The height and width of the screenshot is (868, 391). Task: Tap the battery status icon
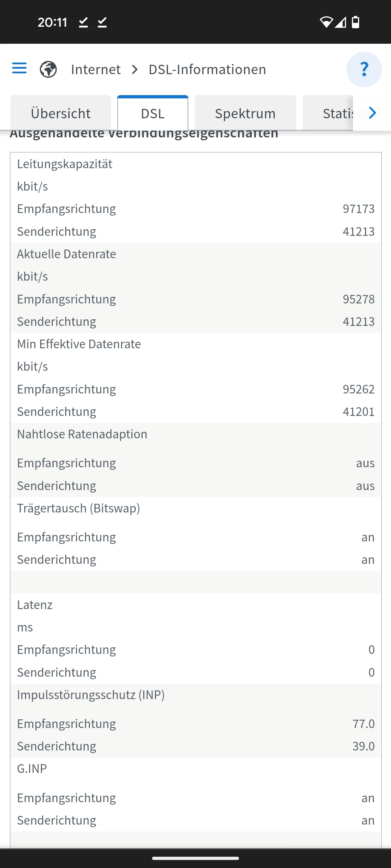pyautogui.click(x=356, y=22)
